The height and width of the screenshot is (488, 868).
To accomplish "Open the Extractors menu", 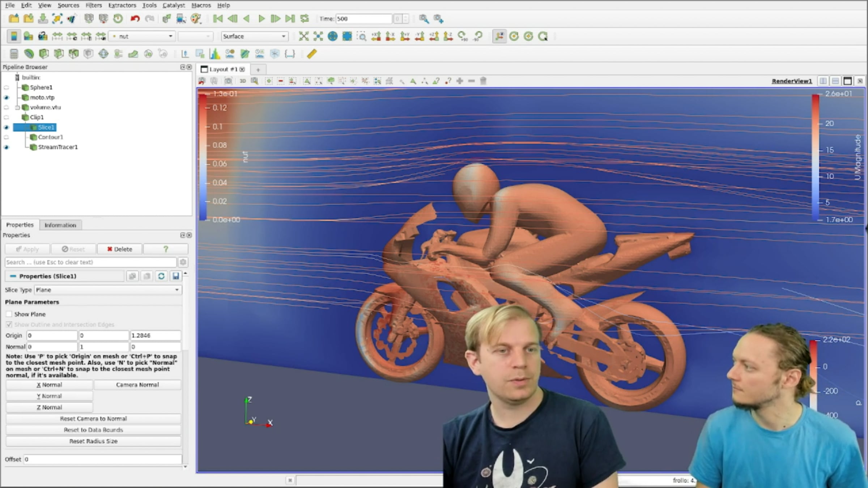I will (x=122, y=5).
